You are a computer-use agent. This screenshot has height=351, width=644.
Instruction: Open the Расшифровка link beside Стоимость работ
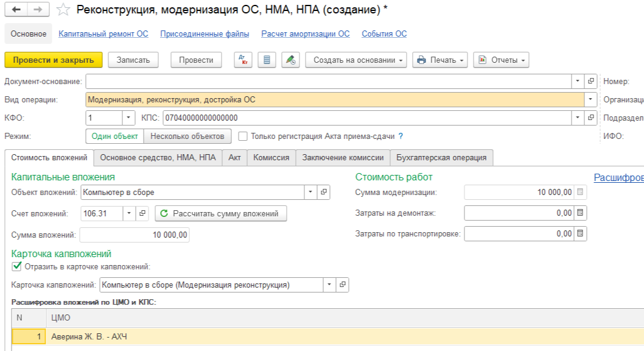[x=619, y=177]
